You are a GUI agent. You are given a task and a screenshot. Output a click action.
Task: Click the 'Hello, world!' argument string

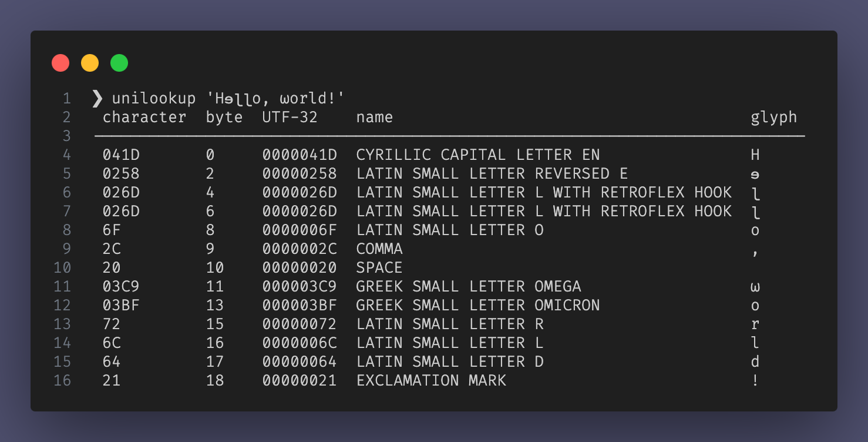pyautogui.click(x=275, y=98)
